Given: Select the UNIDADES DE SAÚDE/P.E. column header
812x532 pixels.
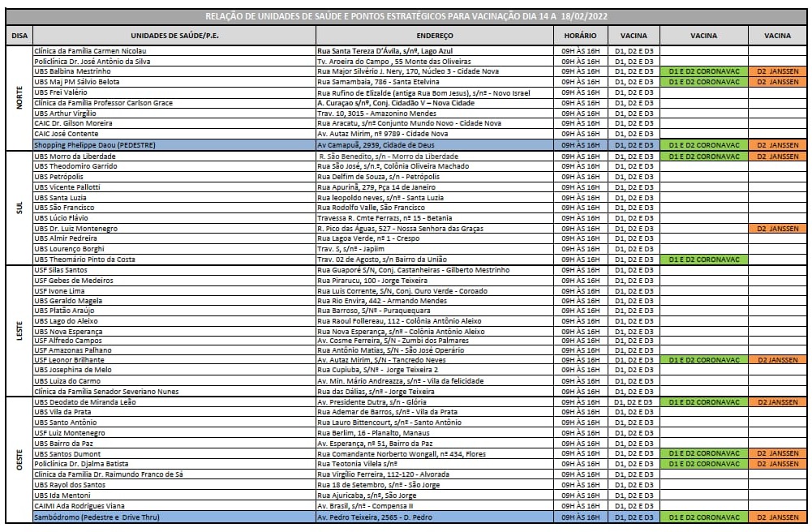Looking at the screenshot, I should (173, 36).
